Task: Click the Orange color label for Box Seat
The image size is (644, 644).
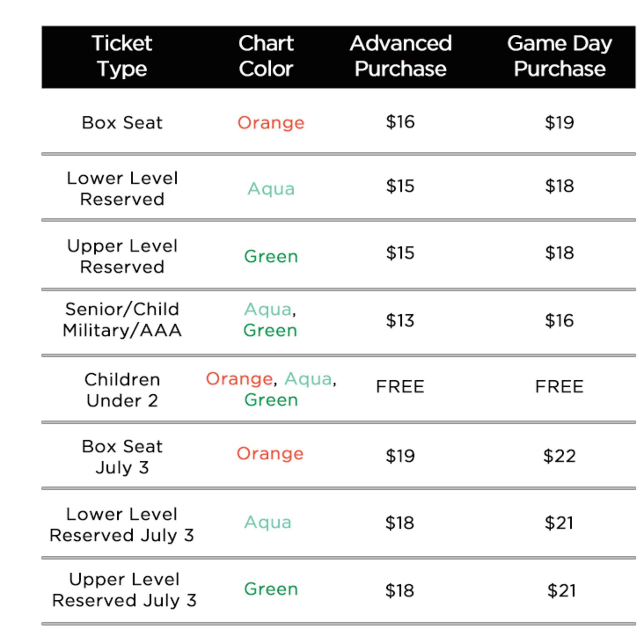Action: pos(271,123)
